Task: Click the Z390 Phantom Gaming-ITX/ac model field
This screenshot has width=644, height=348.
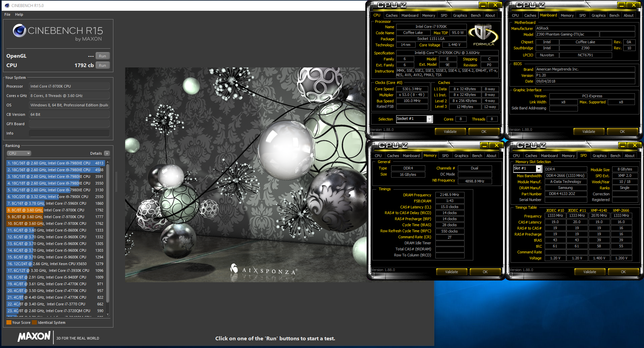Action: [x=567, y=34]
